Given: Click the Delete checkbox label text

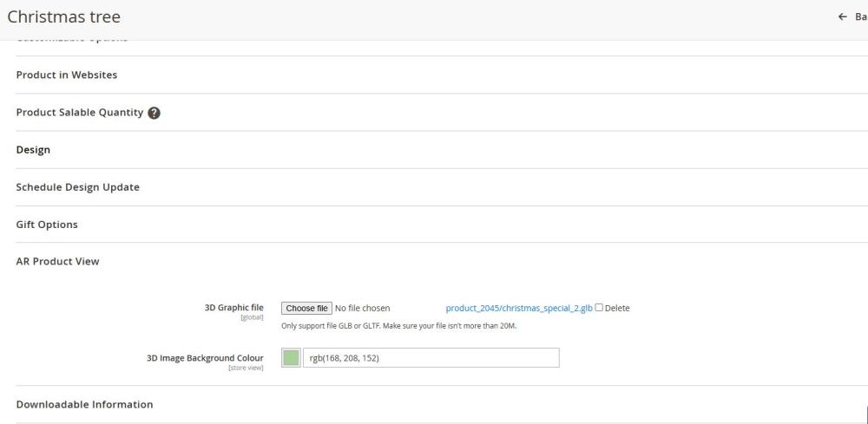Looking at the screenshot, I should 617,308.
